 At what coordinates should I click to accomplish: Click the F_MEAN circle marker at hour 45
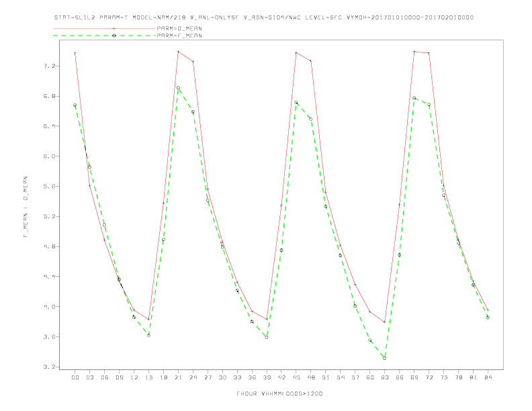[x=296, y=102]
